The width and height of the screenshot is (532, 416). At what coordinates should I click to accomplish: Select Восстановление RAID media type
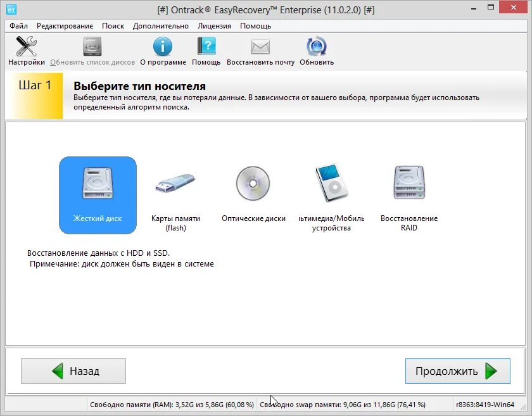(x=409, y=198)
